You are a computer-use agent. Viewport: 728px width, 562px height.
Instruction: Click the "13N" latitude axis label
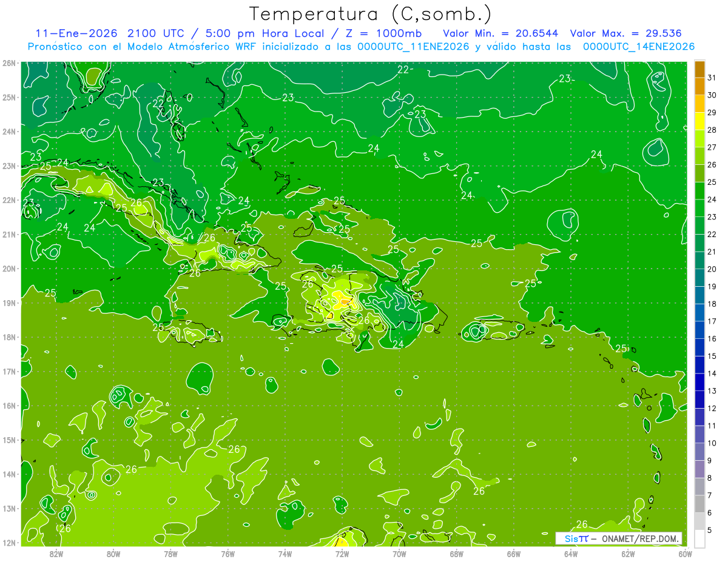(8, 509)
